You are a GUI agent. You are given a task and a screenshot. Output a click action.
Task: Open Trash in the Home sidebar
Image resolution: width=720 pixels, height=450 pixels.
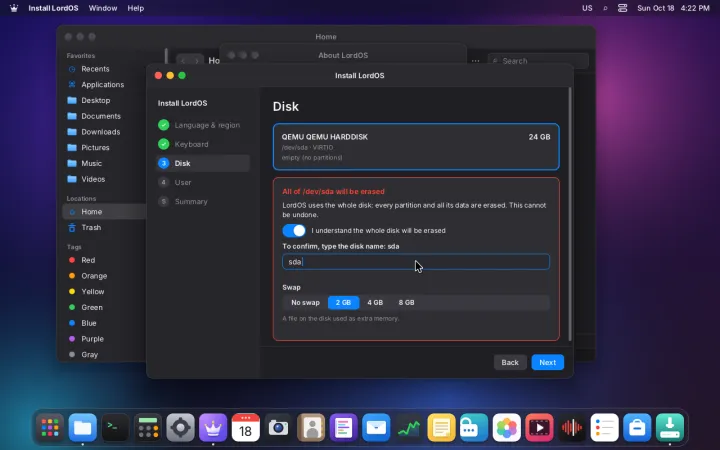coord(104,227)
